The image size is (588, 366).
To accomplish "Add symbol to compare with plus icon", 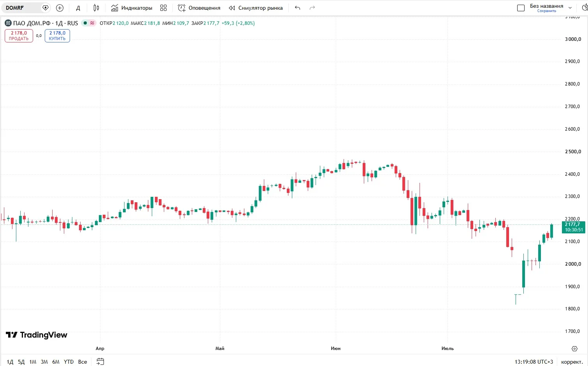I will point(60,8).
